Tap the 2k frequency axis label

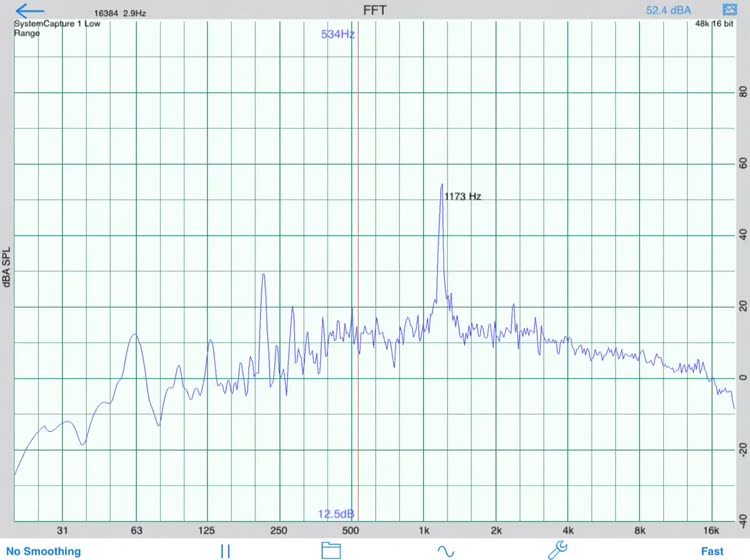coord(496,530)
